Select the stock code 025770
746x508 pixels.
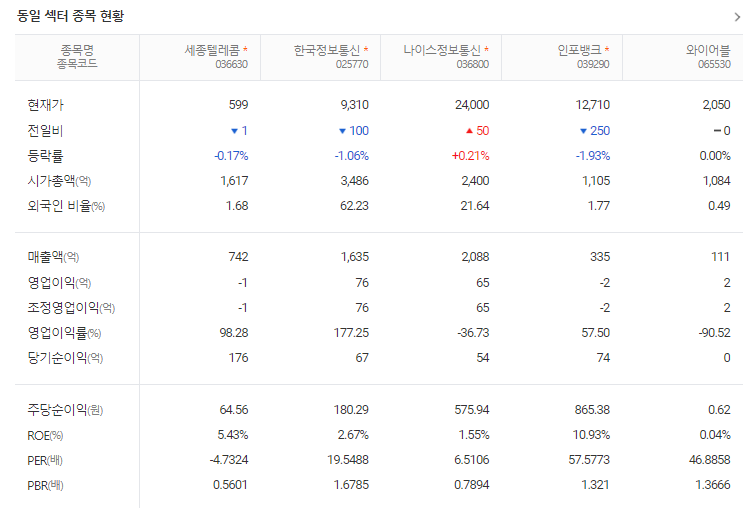coord(352,64)
